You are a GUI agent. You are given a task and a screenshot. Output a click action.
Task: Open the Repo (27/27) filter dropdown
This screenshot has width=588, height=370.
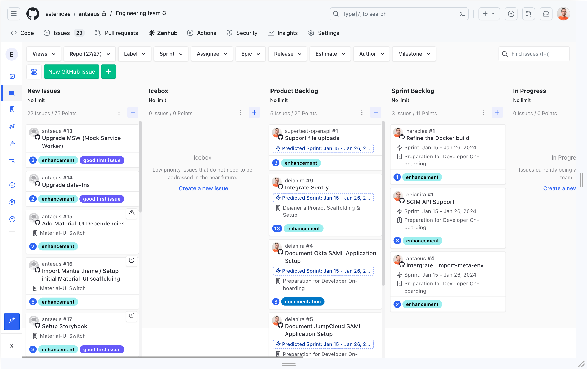90,54
